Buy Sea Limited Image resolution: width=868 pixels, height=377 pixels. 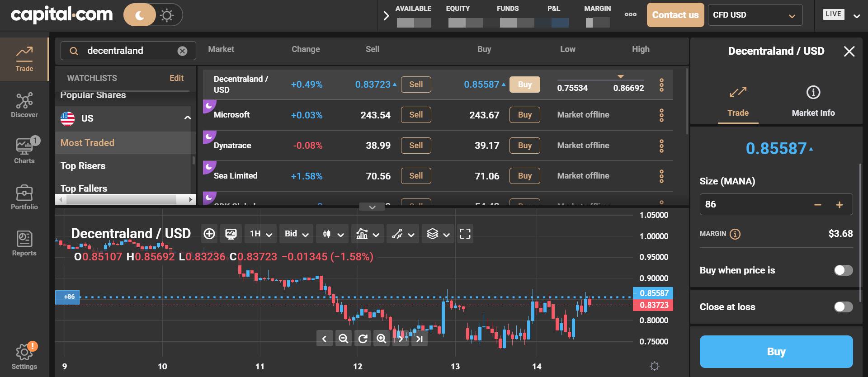(524, 176)
